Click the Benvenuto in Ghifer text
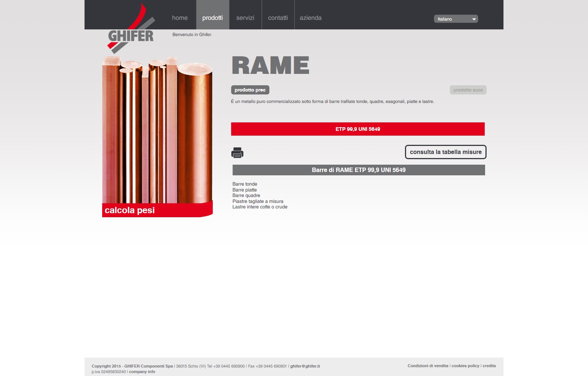The height and width of the screenshot is (376, 588). coord(192,35)
